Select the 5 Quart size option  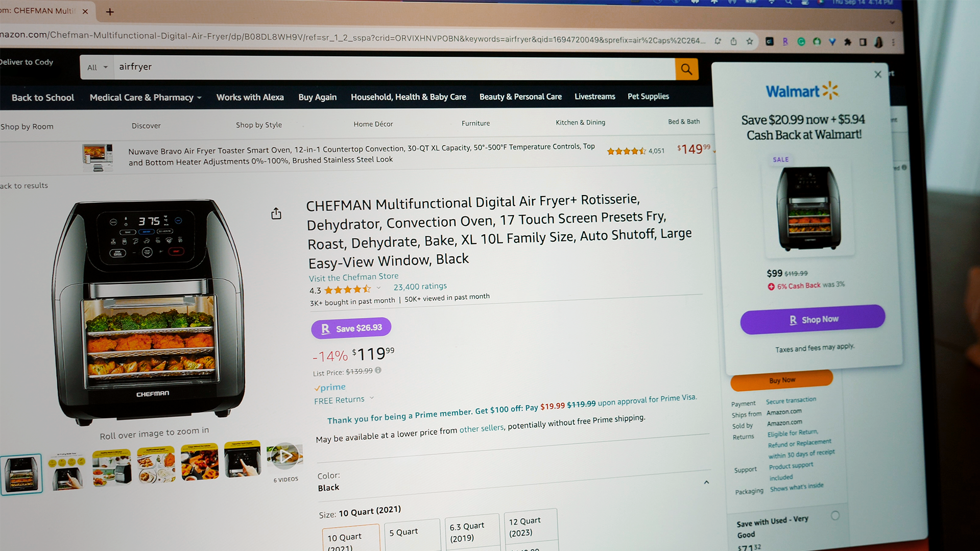click(412, 535)
